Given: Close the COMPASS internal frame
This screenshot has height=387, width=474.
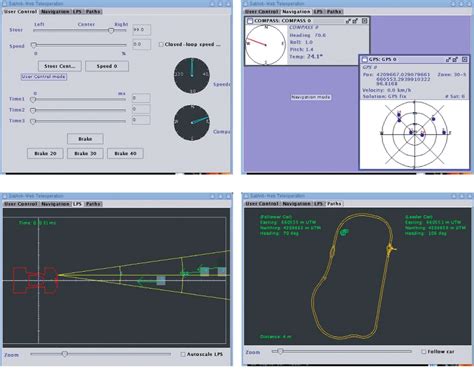Looking at the screenshot, I should (x=365, y=21).
